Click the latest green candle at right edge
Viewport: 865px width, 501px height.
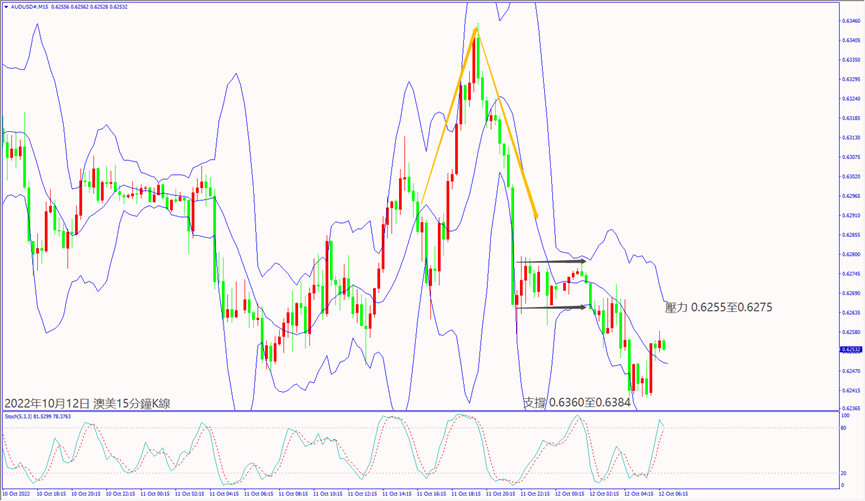point(665,345)
